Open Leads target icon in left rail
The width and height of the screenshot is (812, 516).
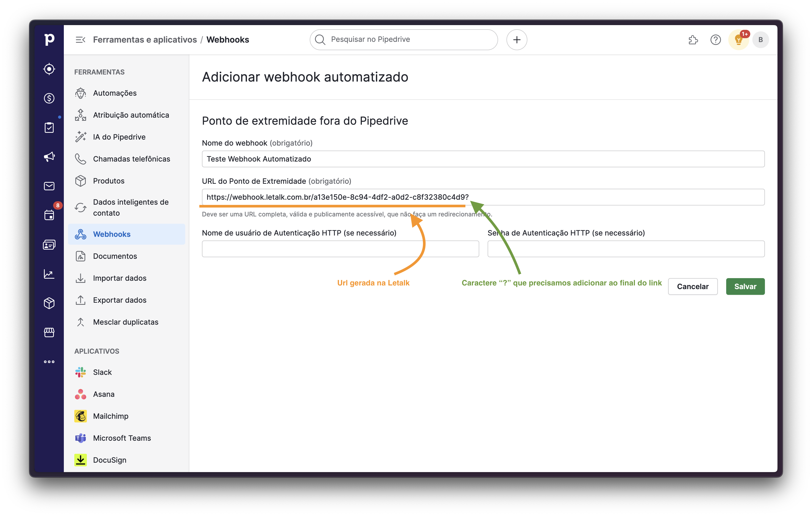pos(49,69)
